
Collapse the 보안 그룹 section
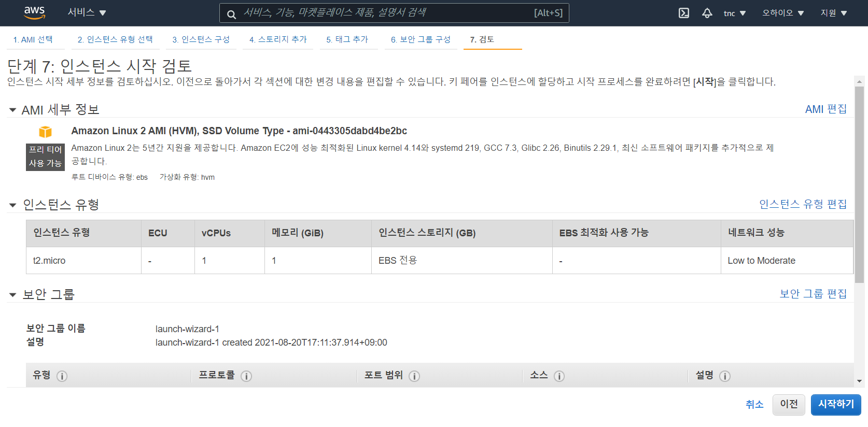click(12, 295)
